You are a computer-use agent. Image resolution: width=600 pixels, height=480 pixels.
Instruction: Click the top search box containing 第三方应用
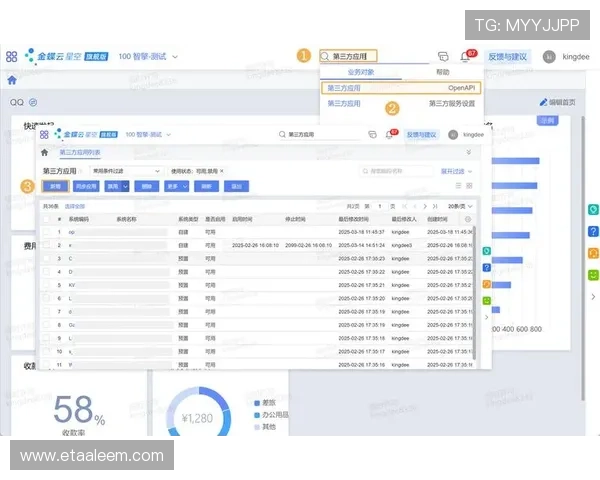coord(348,56)
